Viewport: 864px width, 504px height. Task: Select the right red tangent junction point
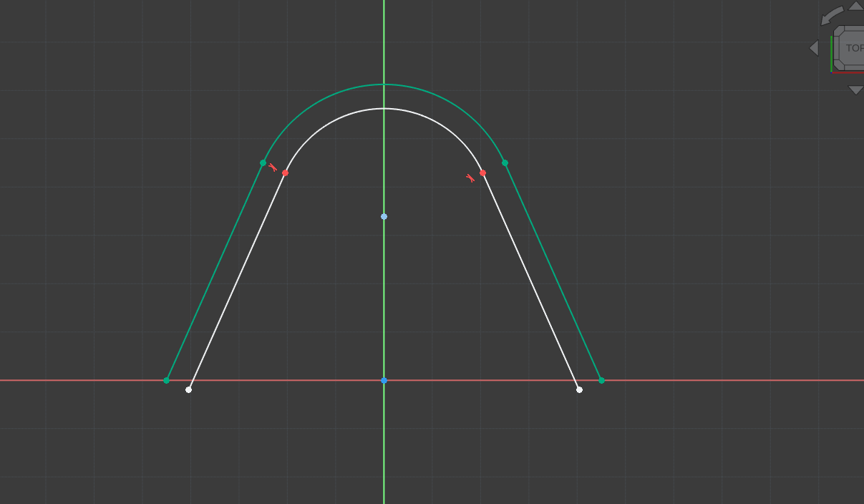[482, 173]
